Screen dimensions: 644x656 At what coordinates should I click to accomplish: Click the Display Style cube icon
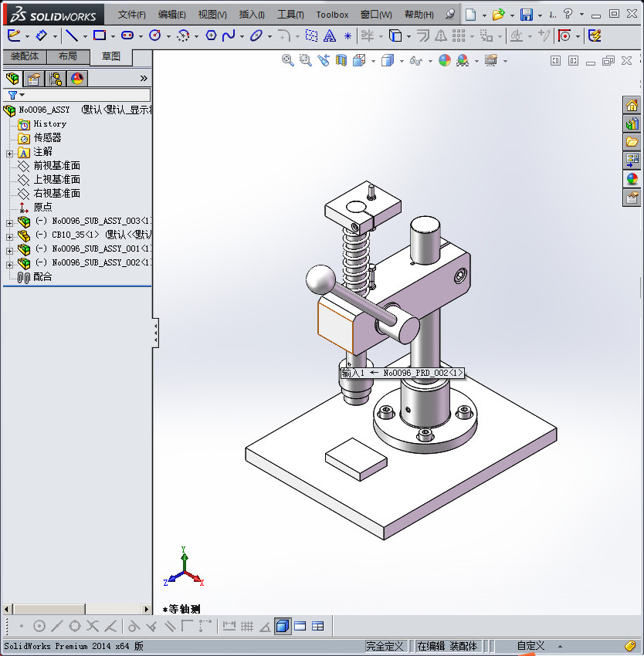pos(388,61)
